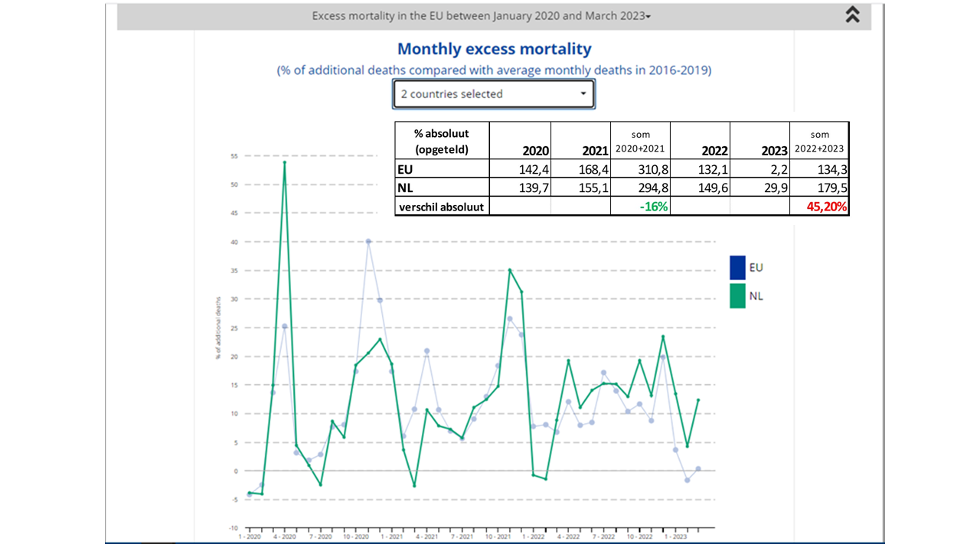Collapse the panel with the double-chevron icon

(852, 15)
